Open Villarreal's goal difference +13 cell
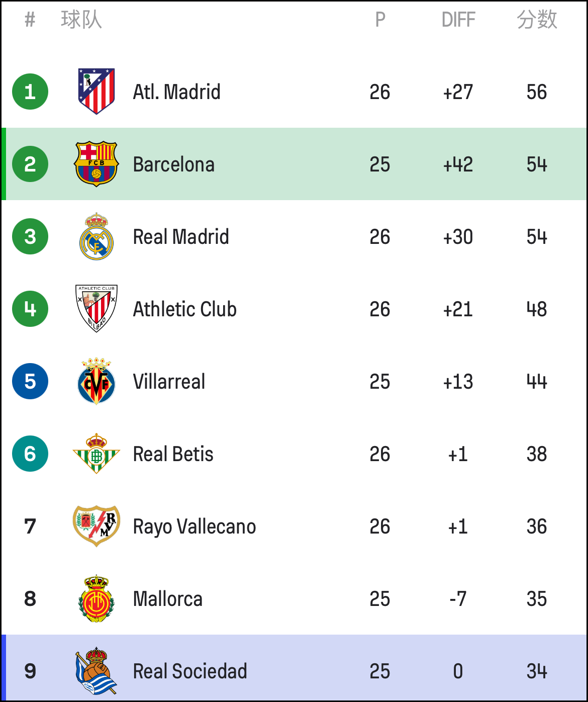588x702 pixels. point(458,382)
